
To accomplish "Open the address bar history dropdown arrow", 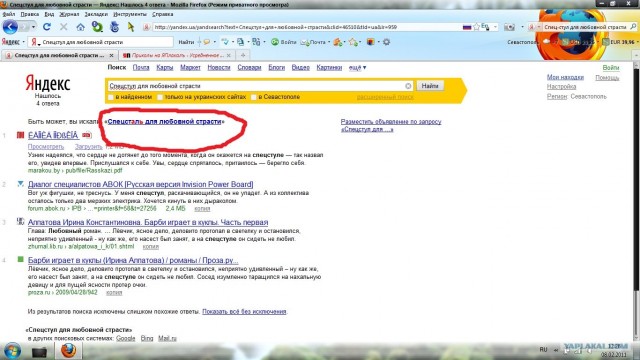I will pyautogui.click(x=495, y=27).
